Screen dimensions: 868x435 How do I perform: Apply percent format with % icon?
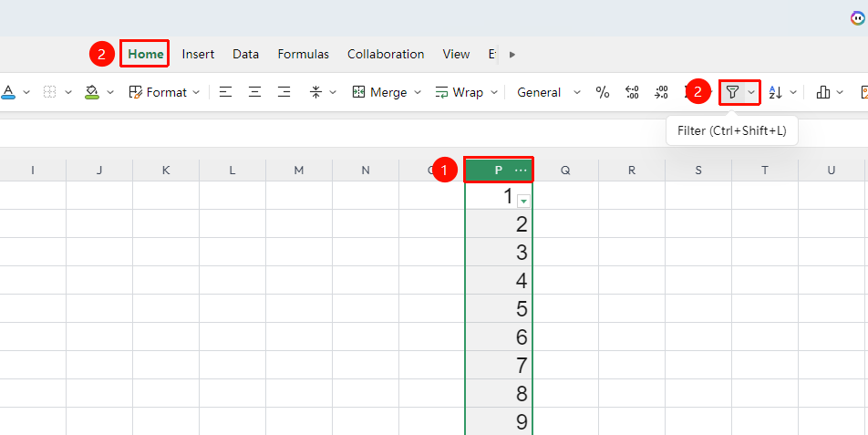[x=603, y=92]
